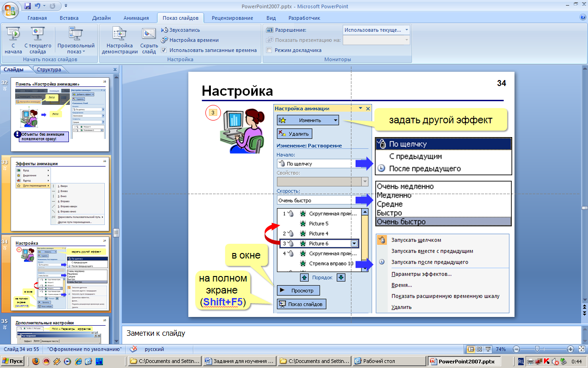Select the 'Слайды' tab in the left pane

[14, 70]
